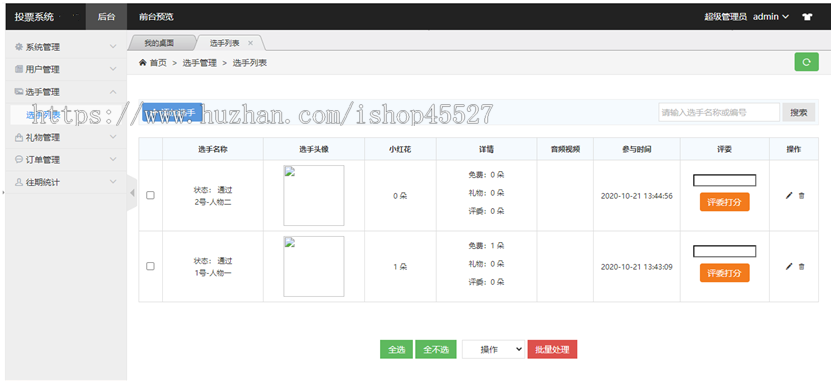Click the 选手管理 breadcrumb link
833x383 pixels.
200,63
